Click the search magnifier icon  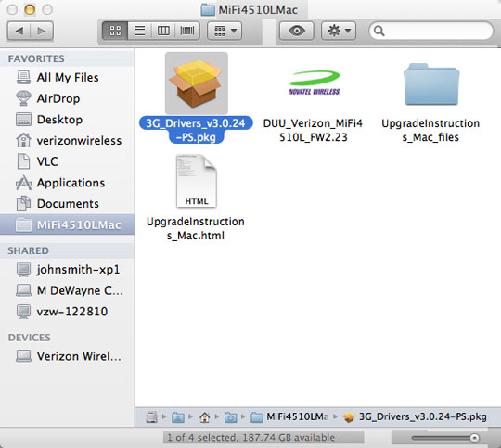tap(379, 31)
